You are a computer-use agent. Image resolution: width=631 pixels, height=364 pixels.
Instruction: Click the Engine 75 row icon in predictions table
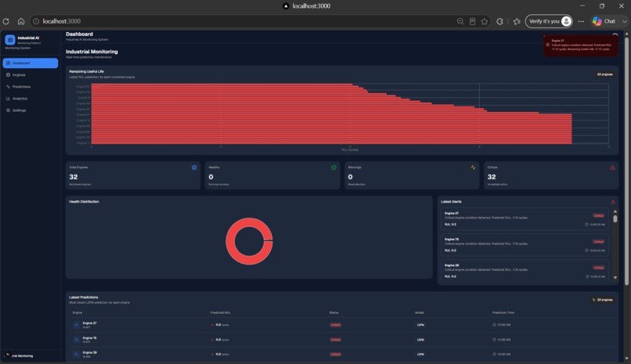point(77,340)
